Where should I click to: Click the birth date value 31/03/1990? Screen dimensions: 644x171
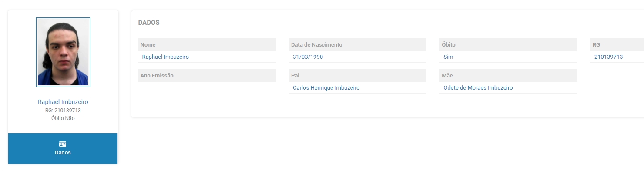click(308, 57)
